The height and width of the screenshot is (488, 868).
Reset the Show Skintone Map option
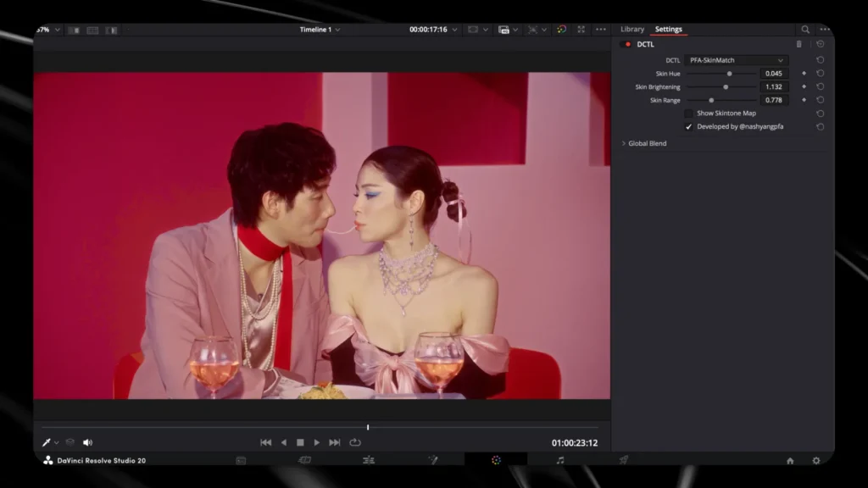click(x=821, y=114)
